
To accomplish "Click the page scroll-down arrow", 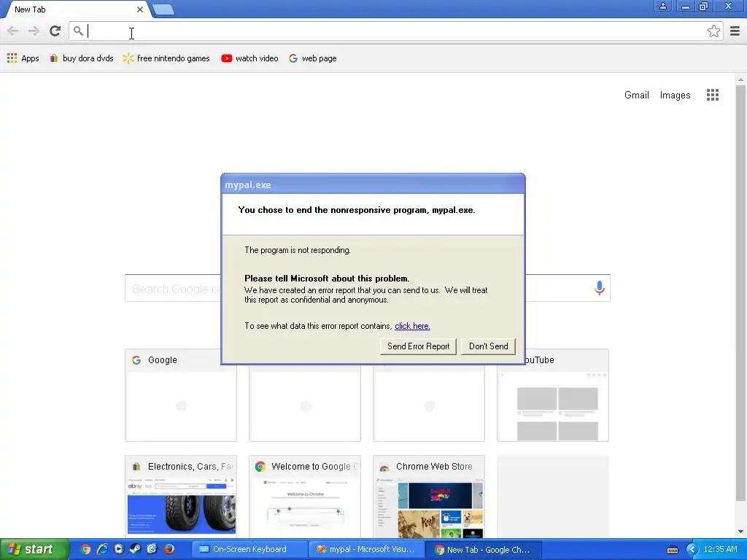I will click(740, 532).
